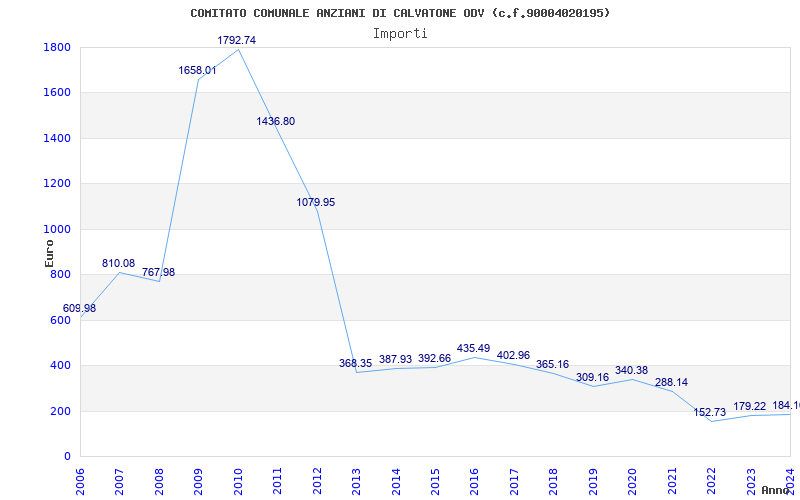Click the 402.96 data label
This screenshot has height=500, width=800.
click(513, 356)
